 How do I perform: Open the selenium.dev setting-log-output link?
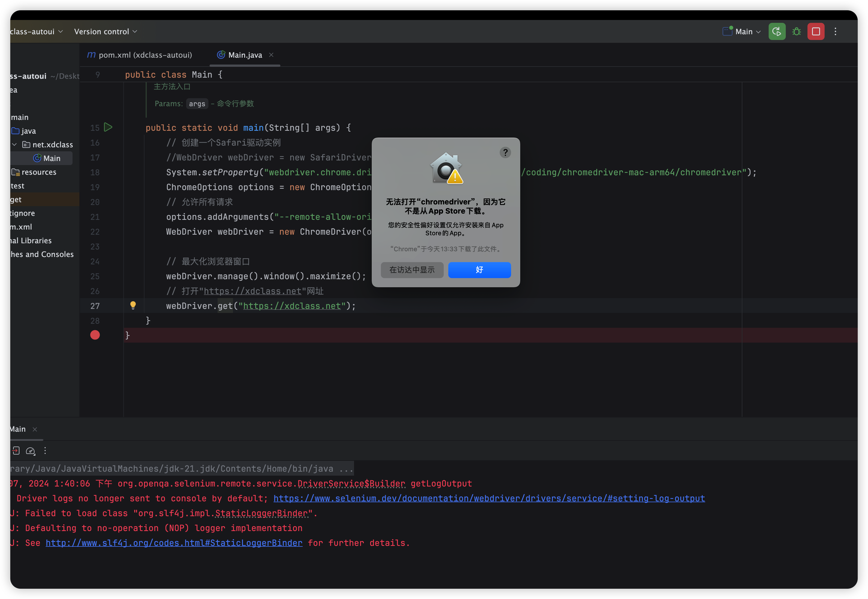tap(489, 498)
